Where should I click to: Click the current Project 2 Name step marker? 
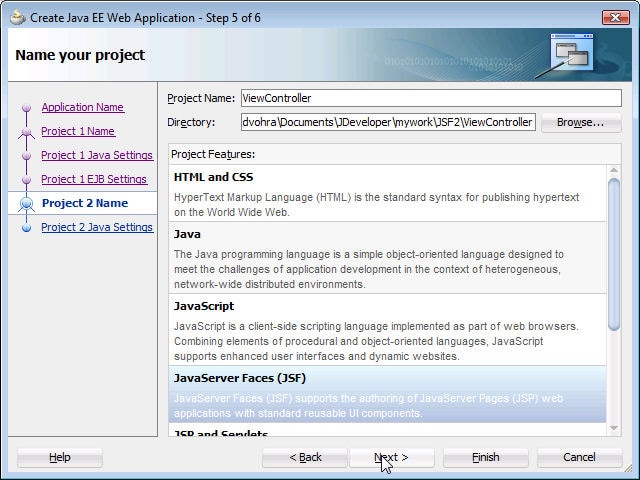coord(27,203)
